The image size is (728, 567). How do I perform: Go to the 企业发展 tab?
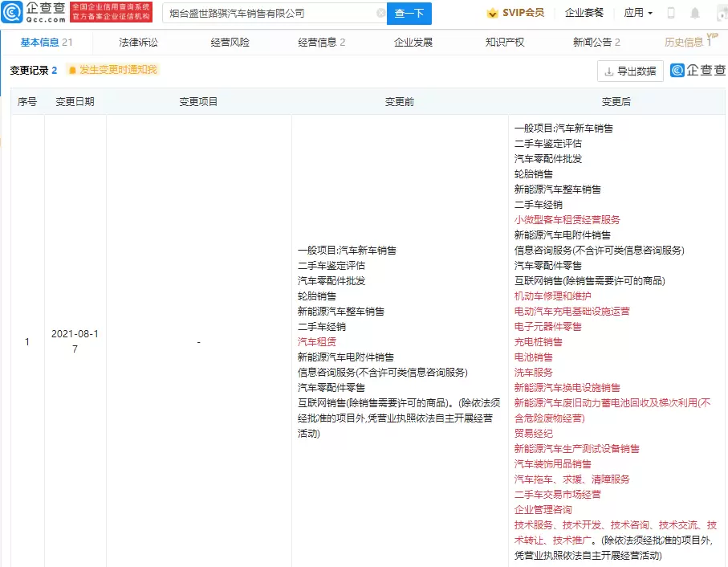(x=413, y=42)
